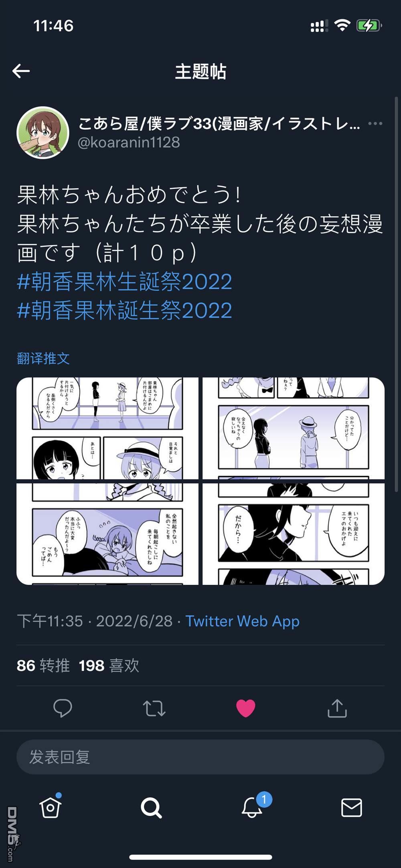401x868 pixels.
Task: Open top-left manga page thumbnail
Action: click(107, 428)
